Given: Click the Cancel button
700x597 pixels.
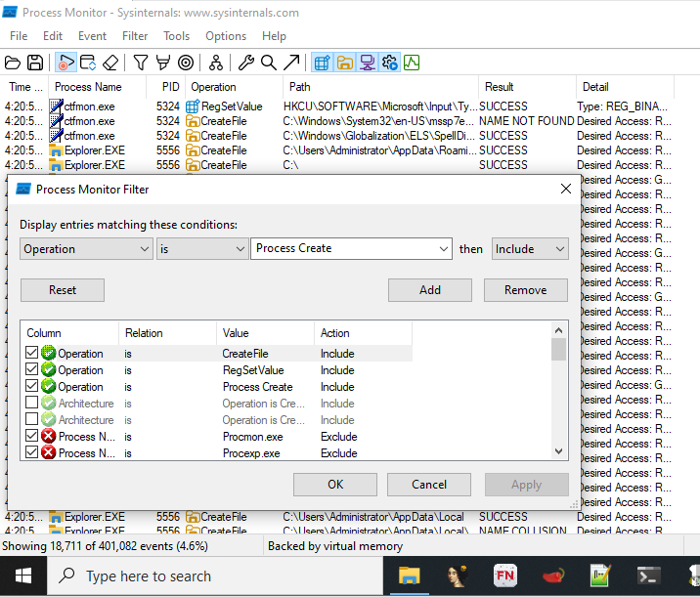Looking at the screenshot, I should click(429, 485).
